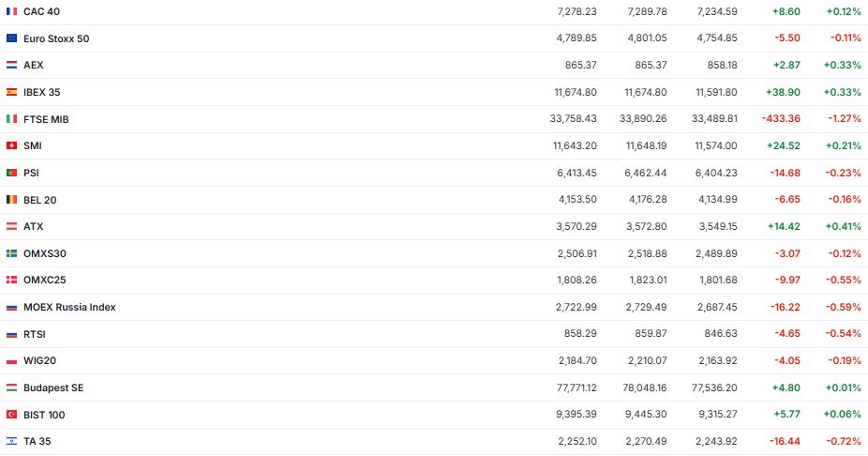
Task: Select the WIG20 index name
Action: pos(40,361)
